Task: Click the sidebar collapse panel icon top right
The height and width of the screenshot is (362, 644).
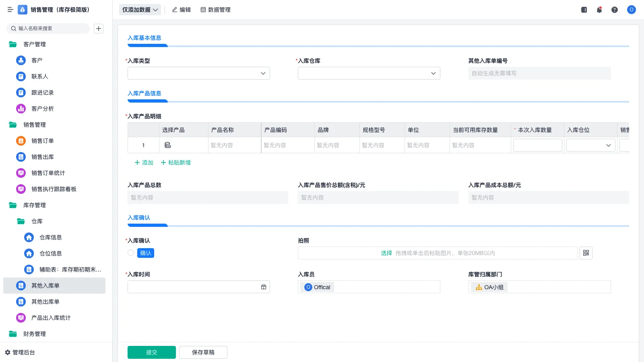Action: click(x=584, y=10)
